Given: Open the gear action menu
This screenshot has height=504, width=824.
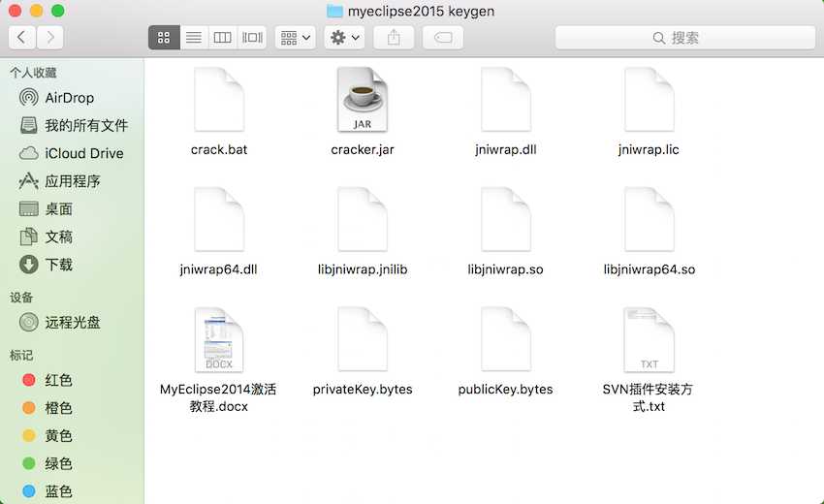Looking at the screenshot, I should (344, 37).
